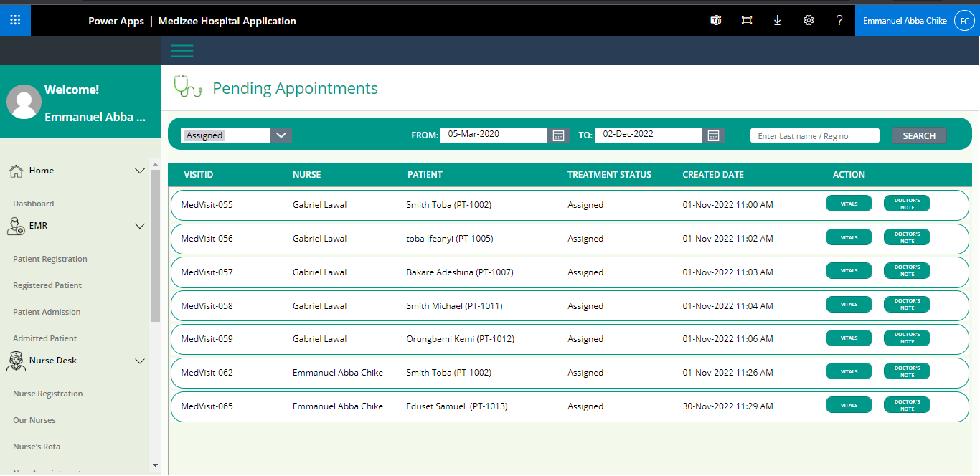Click the SEARCH button
980x476 pixels.
point(919,135)
